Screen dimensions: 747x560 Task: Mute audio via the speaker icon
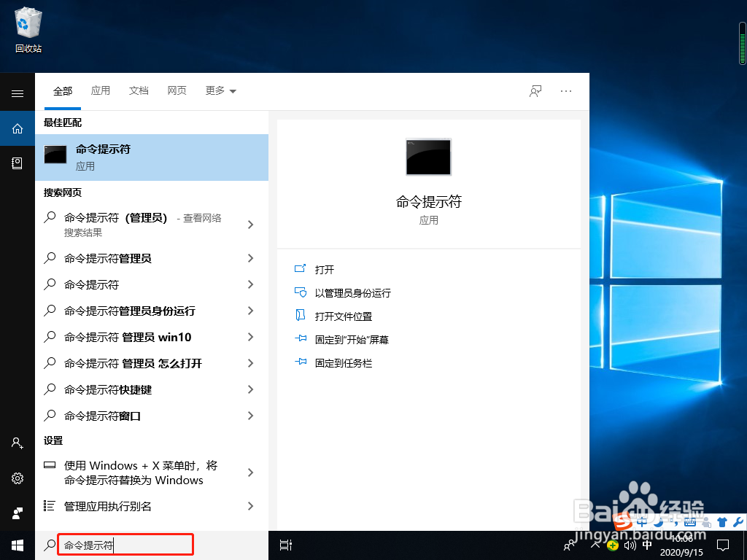[x=632, y=545]
